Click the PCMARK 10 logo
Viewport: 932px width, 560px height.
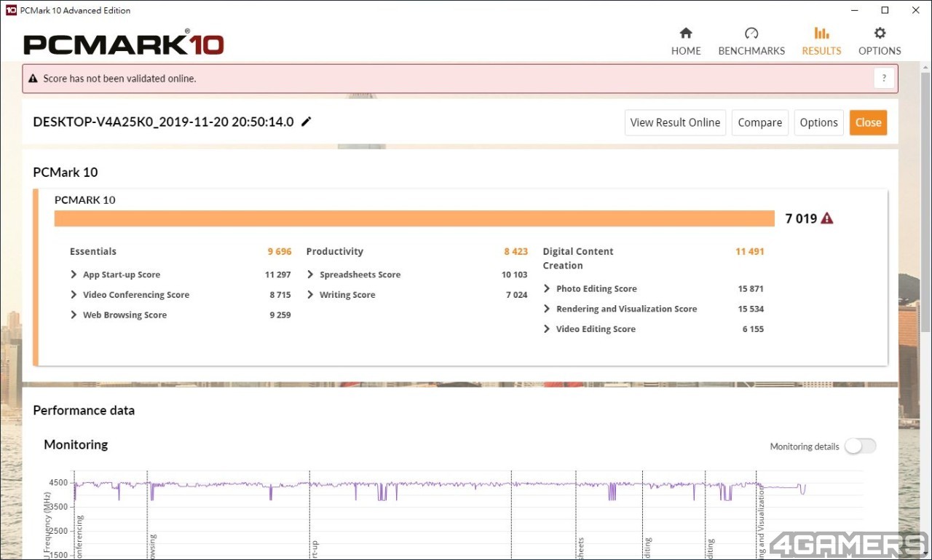pyautogui.click(x=124, y=44)
